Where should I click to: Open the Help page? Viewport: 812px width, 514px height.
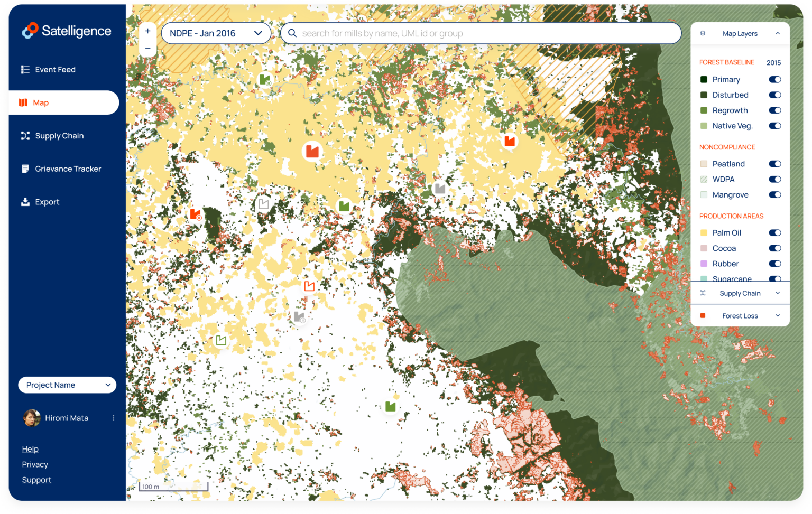[30, 448]
